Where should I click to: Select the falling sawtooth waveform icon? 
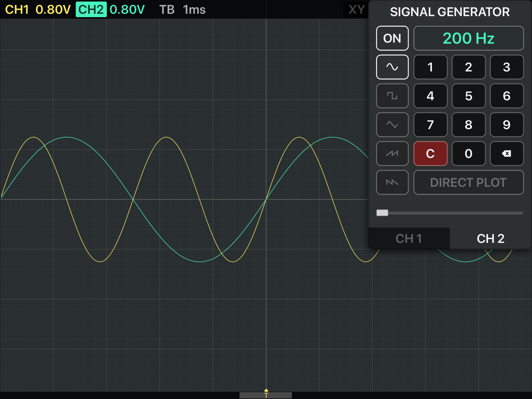coord(392,182)
